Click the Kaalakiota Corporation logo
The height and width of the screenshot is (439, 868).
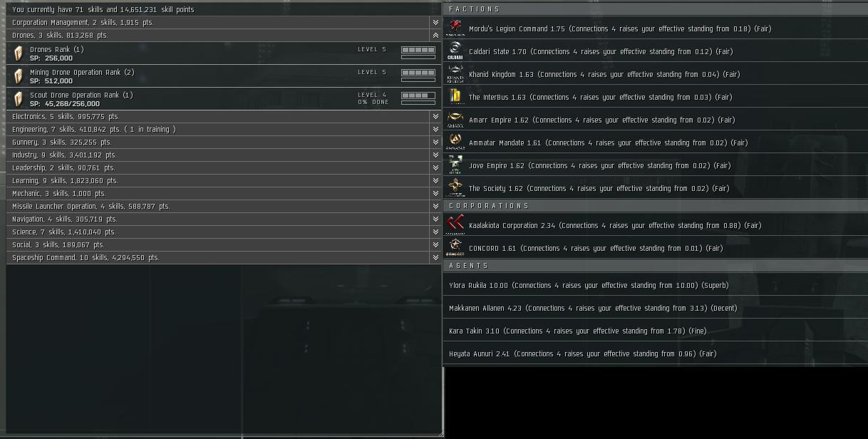coord(455,225)
